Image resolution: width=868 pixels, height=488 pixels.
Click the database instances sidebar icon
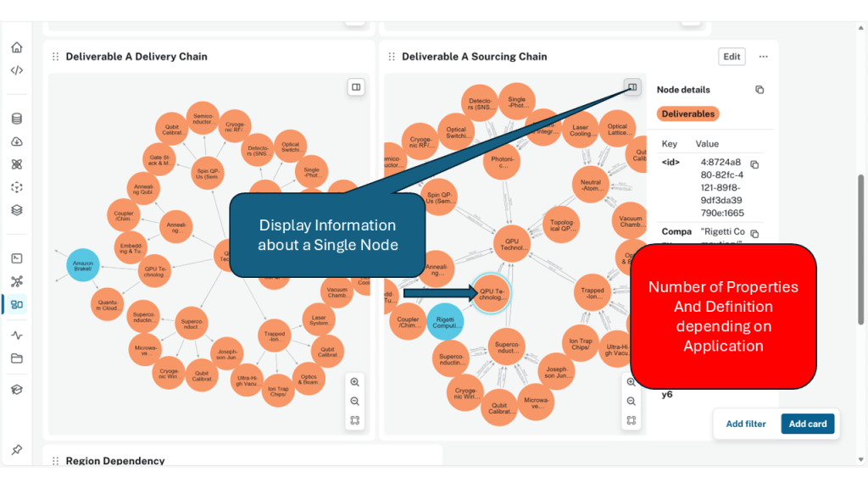point(17,119)
